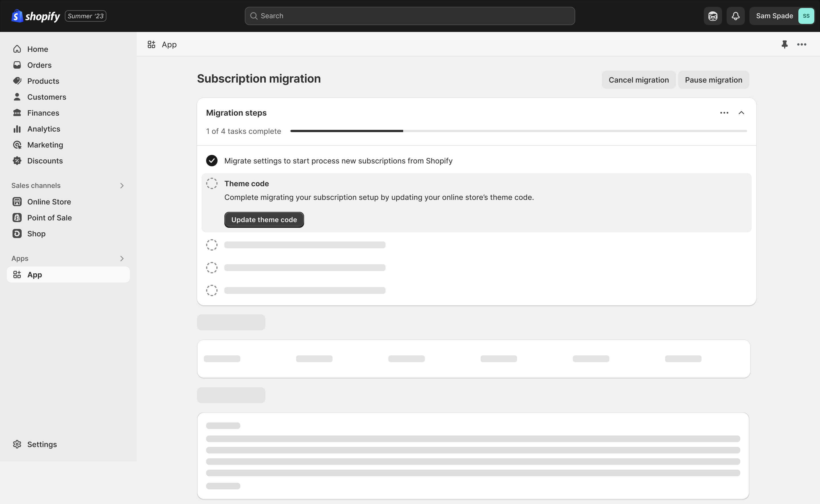Viewport: 820px width, 504px height.
Task: Collapse the Migration steps card
Action: tap(741, 113)
